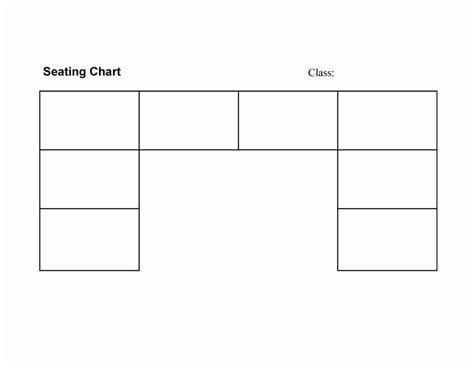Click the word "Seating" in the title
Viewport: 474px width, 366px height.
tap(65, 72)
